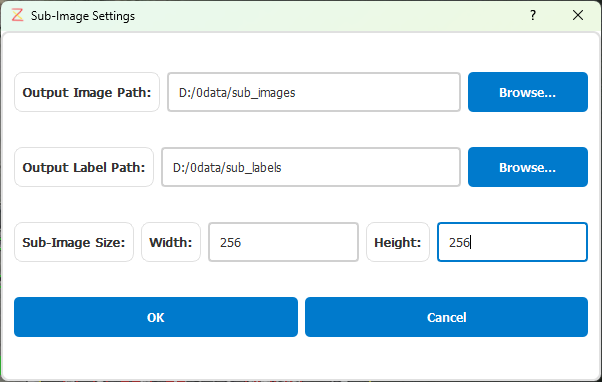Image resolution: width=602 pixels, height=382 pixels.
Task: Click the Sub-Image Settings title text
Action: point(83,16)
